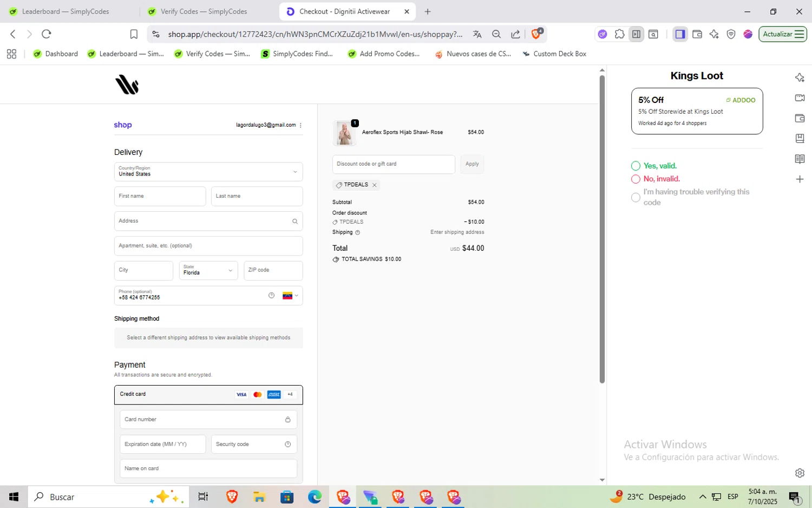Viewport: 812px width, 508px height.
Task: Click the ZIP code field
Action: (273, 270)
